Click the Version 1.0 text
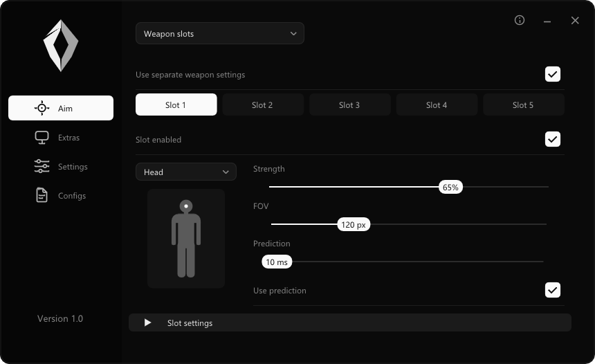Viewport: 595px width, 364px height. coord(60,318)
